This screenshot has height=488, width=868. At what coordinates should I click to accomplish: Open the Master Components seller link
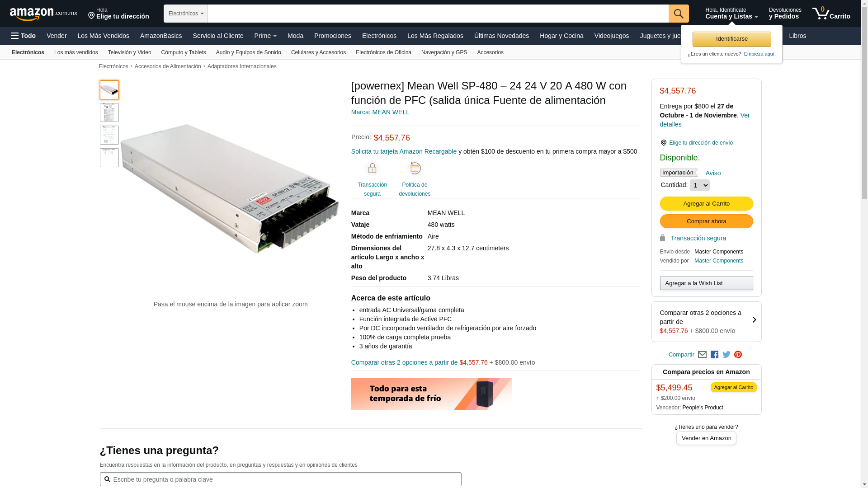(x=718, y=261)
